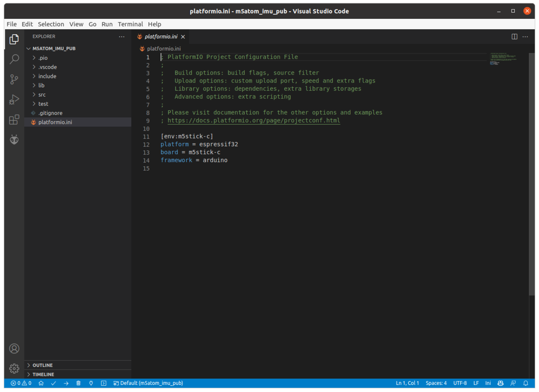Open the Run and Debug view

[14, 100]
